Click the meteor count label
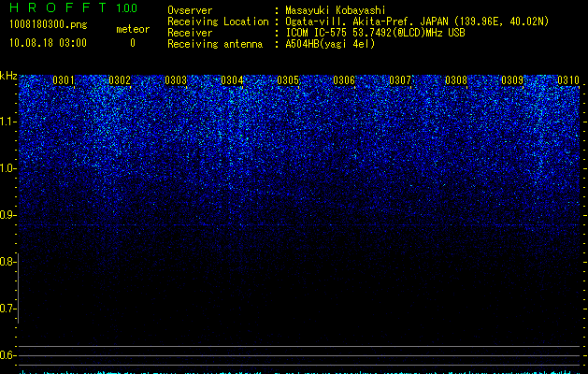This screenshot has height=374, width=588. click(x=133, y=29)
